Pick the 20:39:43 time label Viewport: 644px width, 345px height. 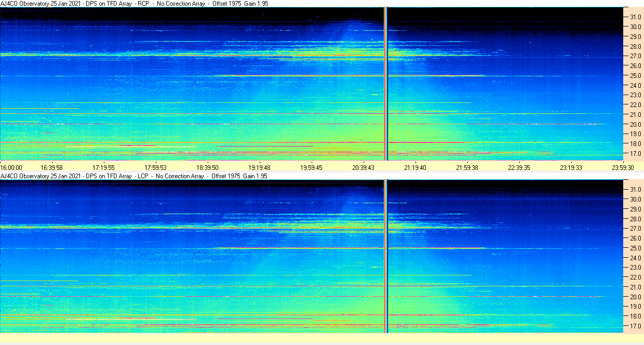[363, 167]
